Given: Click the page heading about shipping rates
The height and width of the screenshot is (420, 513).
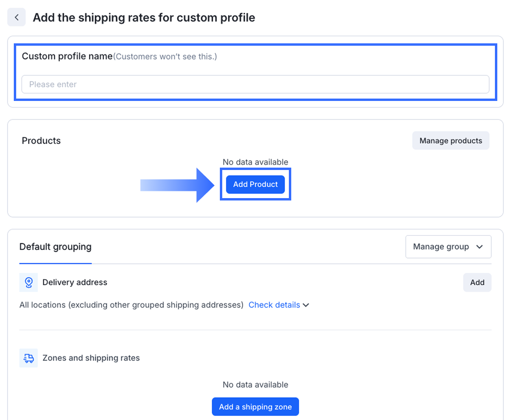Looking at the screenshot, I should coord(144,18).
